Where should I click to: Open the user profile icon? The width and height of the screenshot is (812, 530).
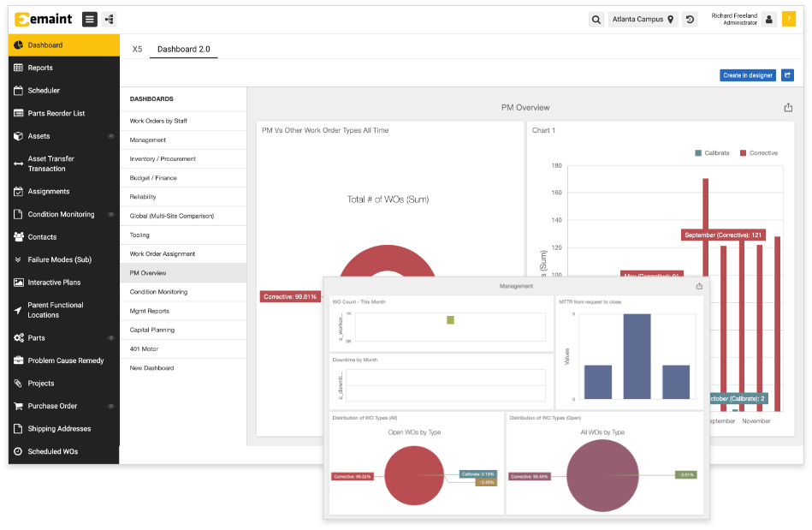769,20
